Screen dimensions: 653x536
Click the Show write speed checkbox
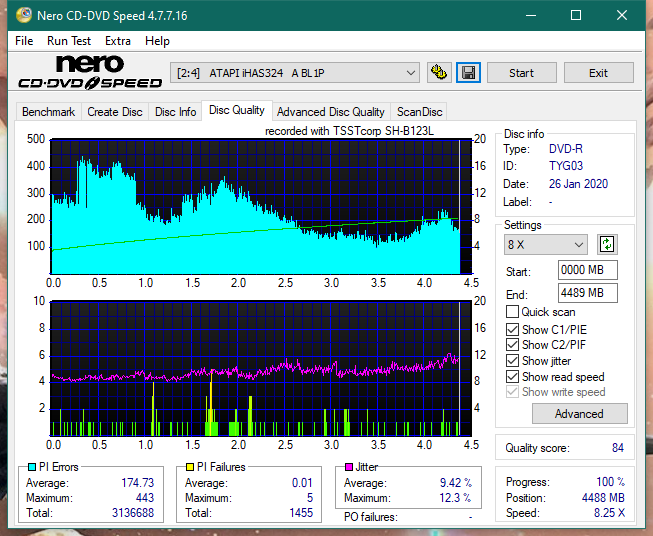tap(512, 392)
